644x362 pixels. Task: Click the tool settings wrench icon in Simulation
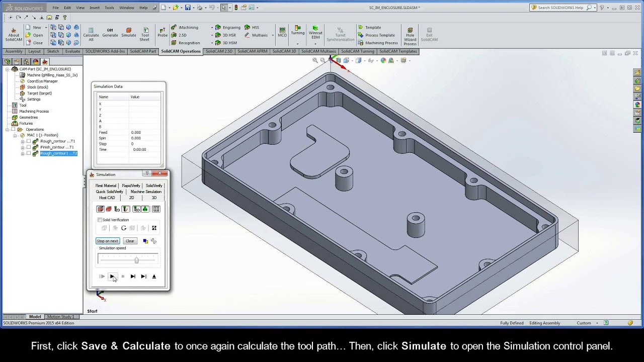[x=153, y=241]
